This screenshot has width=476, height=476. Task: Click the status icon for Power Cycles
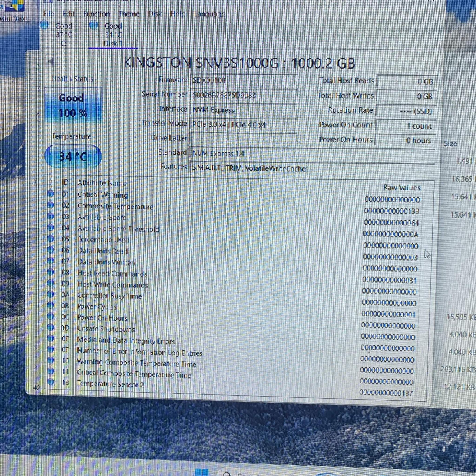coord(50,305)
